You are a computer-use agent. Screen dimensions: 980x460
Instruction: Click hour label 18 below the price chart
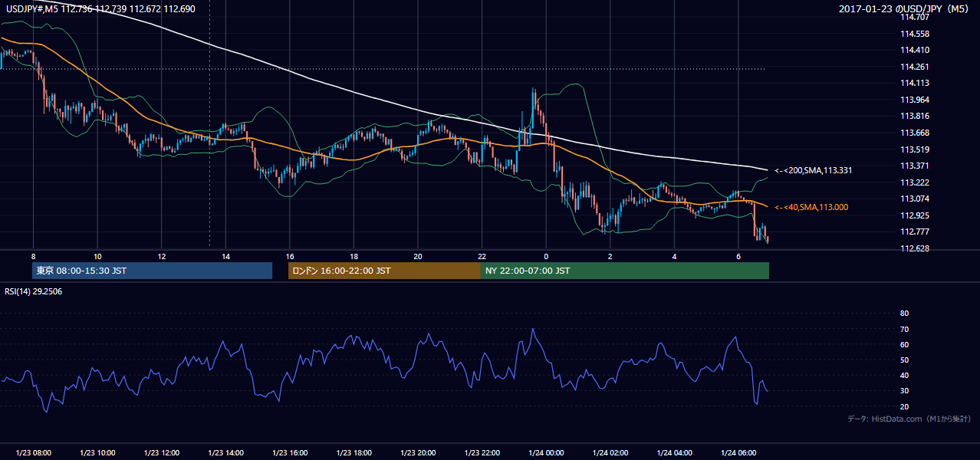click(354, 256)
